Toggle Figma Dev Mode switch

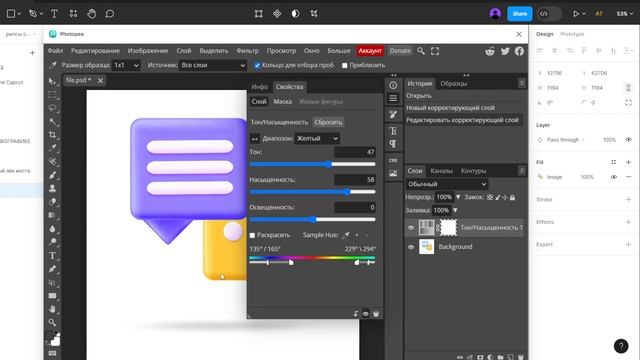[548, 13]
